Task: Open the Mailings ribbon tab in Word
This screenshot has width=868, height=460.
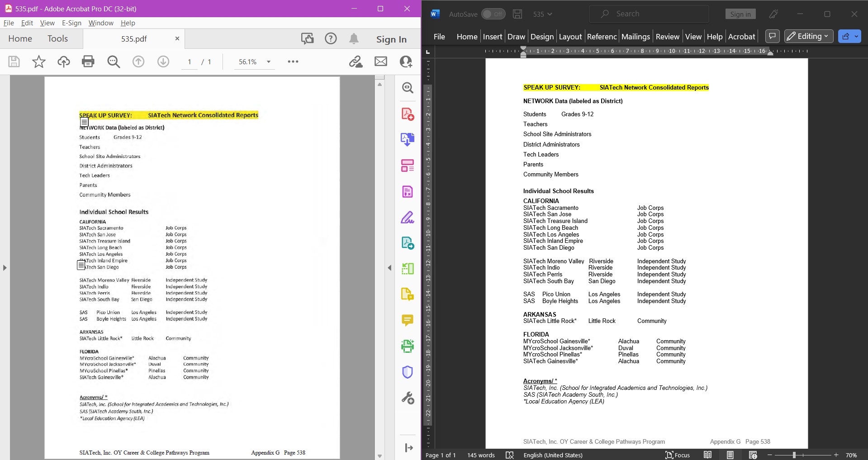Action: (636, 36)
